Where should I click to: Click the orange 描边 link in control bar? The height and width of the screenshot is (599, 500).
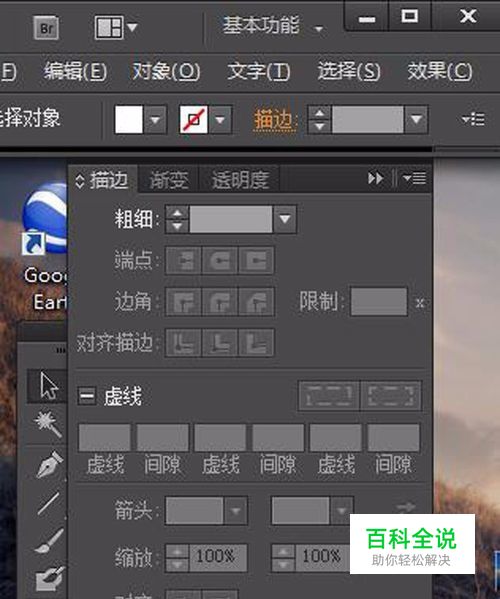click(275, 120)
